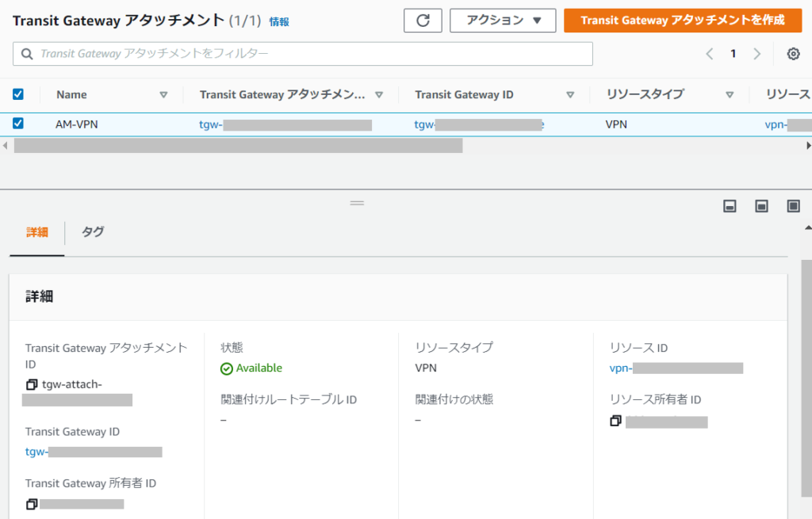This screenshot has height=519, width=812.
Task: Click the horizontal table scrollbar
Action: pos(238,146)
